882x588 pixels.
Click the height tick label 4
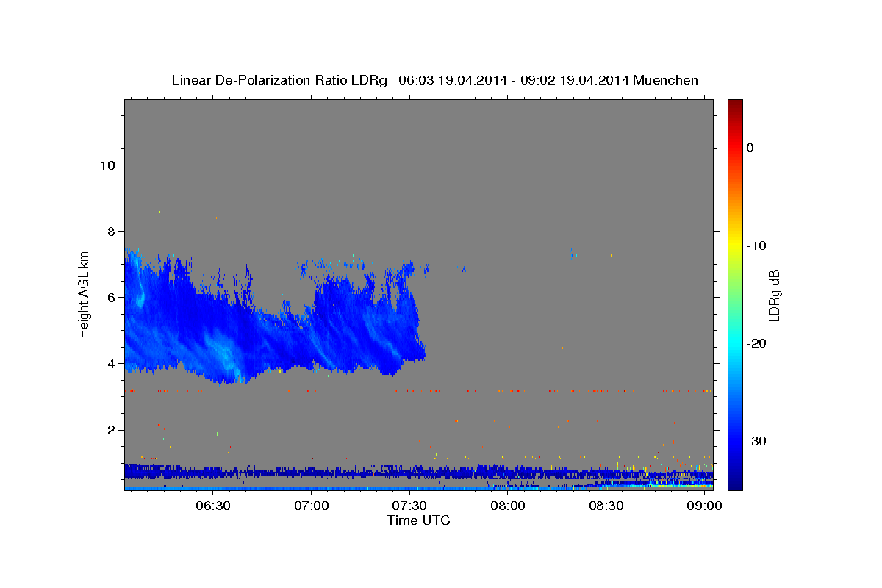click(x=110, y=364)
